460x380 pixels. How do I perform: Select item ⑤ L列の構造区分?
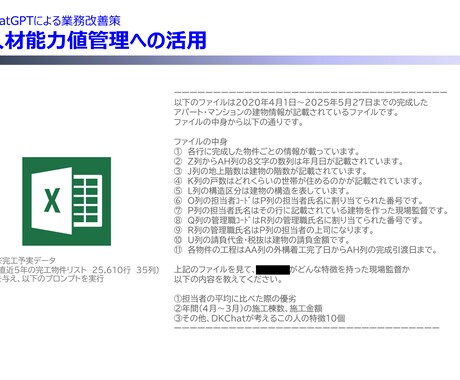[262, 191]
